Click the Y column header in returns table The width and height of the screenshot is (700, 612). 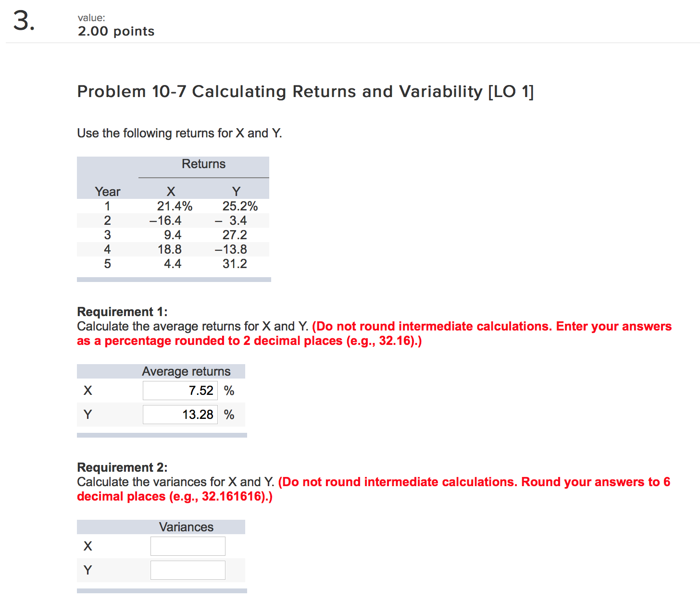pyautogui.click(x=236, y=191)
